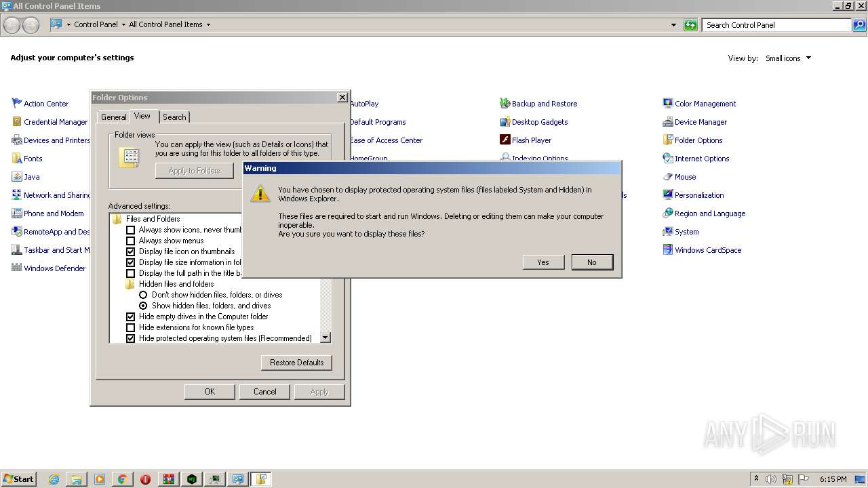Viewport: 868px width, 488px height.
Task: Open the Folder Options icon in Control Panel
Action: [668, 140]
